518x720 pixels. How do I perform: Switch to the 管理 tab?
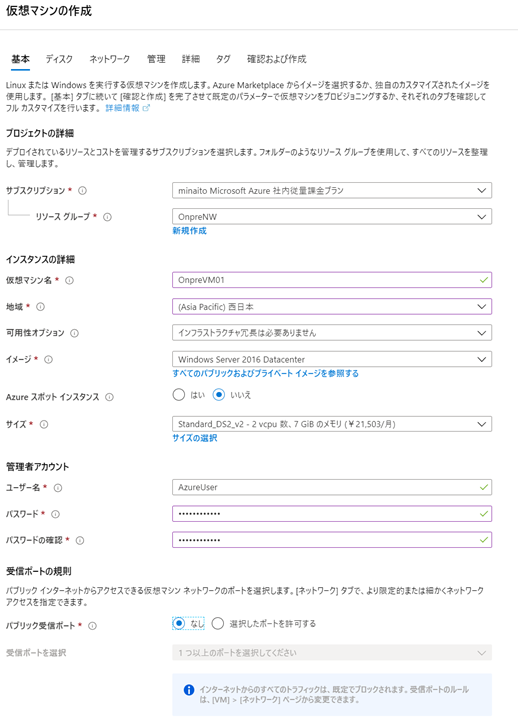156,59
